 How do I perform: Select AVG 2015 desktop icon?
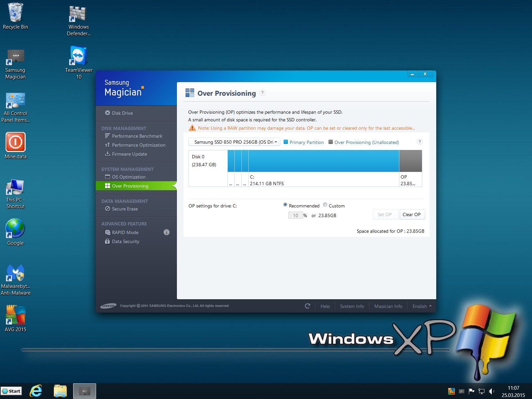(15, 318)
